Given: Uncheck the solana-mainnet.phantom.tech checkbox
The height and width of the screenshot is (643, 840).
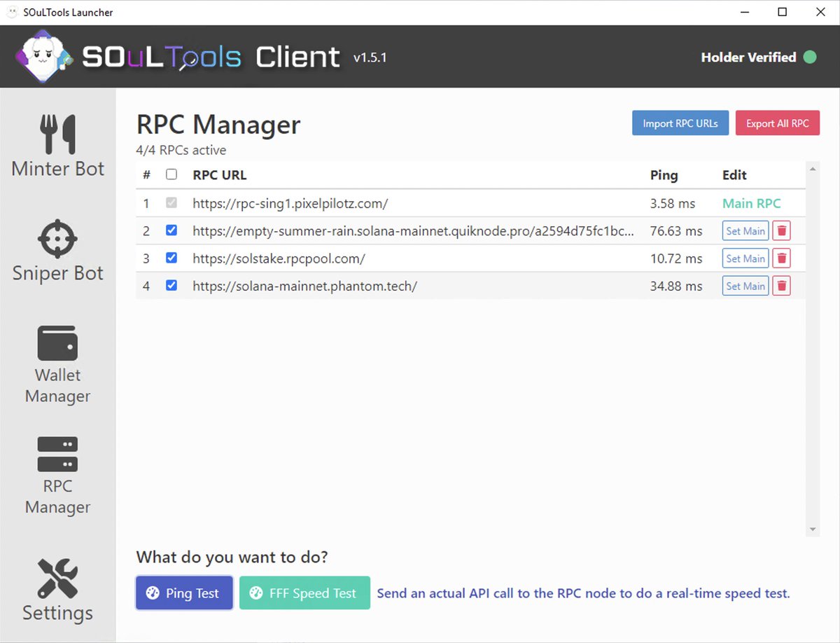Looking at the screenshot, I should tap(171, 286).
